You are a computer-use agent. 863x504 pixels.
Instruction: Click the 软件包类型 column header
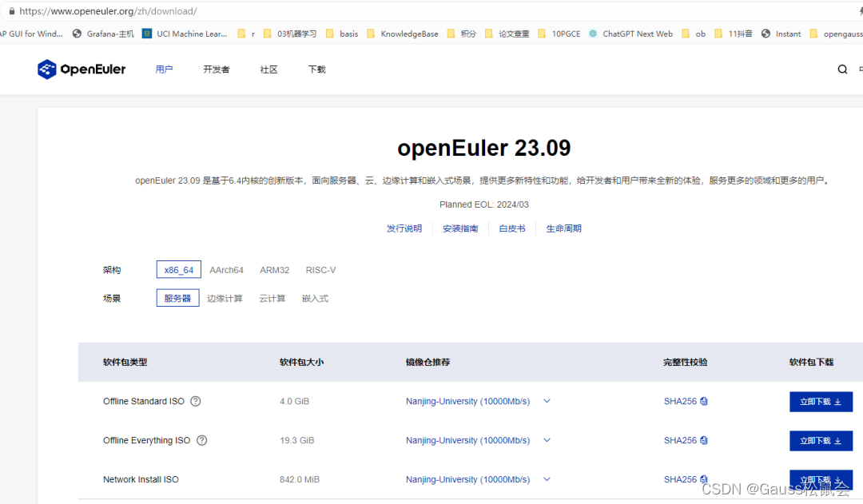125,362
